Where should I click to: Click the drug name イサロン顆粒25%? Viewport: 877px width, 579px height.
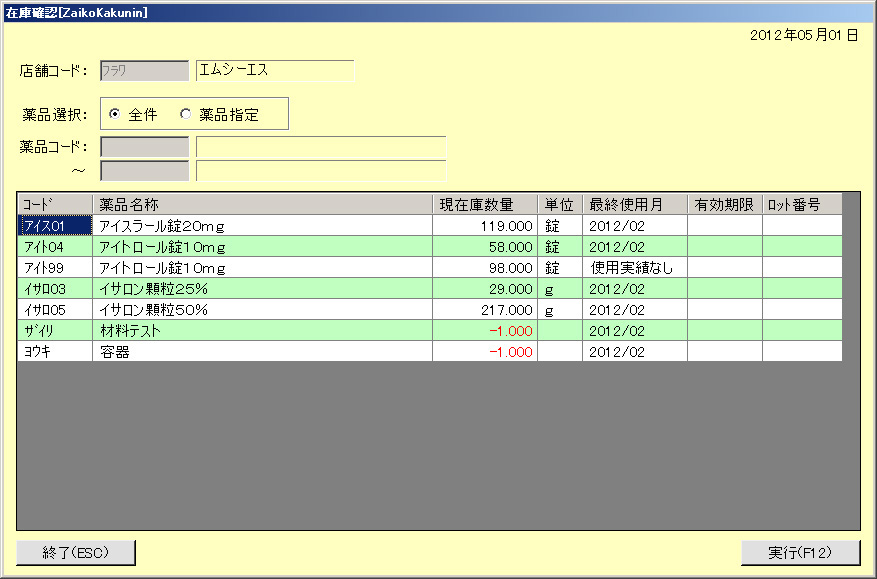tap(262, 289)
